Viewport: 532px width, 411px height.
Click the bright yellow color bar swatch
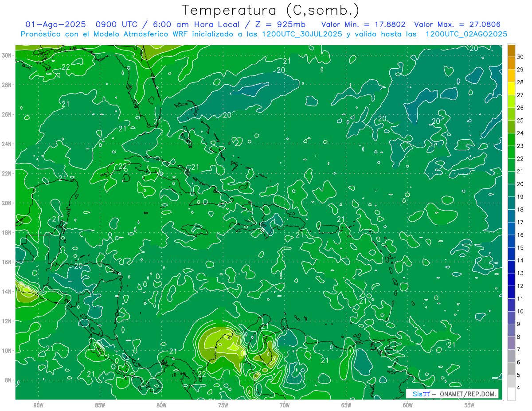tap(511, 89)
